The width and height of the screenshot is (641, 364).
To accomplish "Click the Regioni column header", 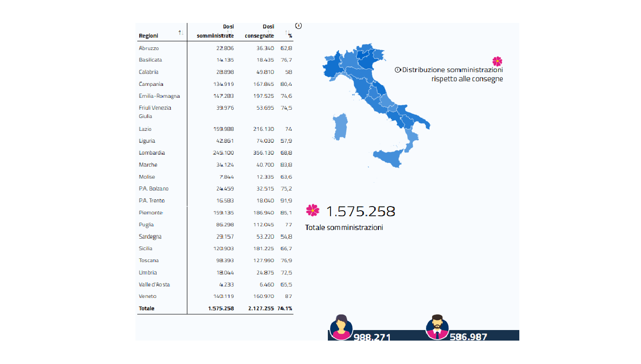I will click(148, 36).
